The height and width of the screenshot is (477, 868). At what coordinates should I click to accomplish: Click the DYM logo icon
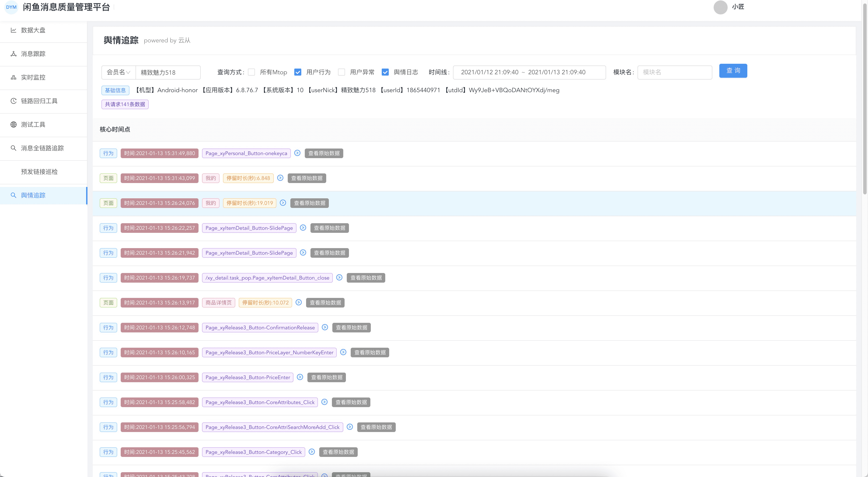[x=11, y=7]
